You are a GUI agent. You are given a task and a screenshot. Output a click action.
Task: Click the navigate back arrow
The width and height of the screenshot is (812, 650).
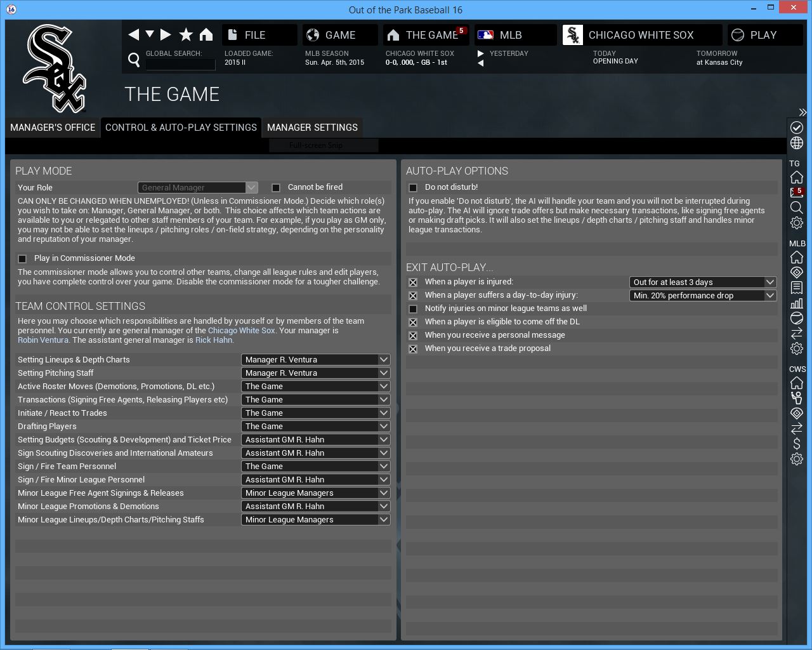click(x=133, y=35)
